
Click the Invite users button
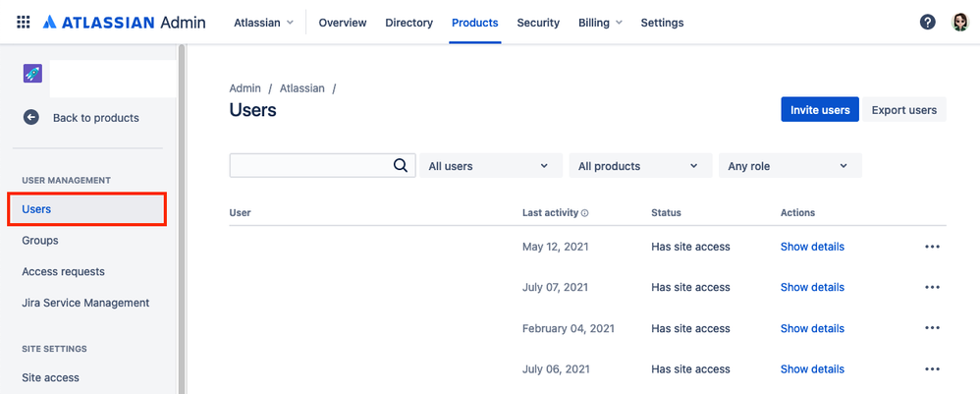coord(820,110)
